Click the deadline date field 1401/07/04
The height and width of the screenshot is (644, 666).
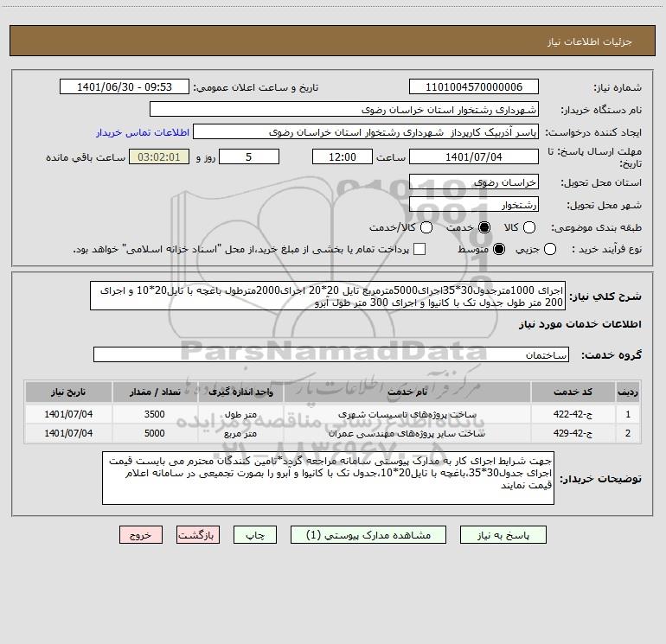474,156
